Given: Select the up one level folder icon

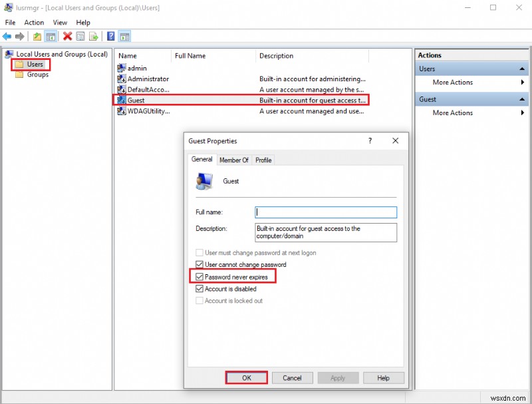Looking at the screenshot, I should tap(38, 37).
